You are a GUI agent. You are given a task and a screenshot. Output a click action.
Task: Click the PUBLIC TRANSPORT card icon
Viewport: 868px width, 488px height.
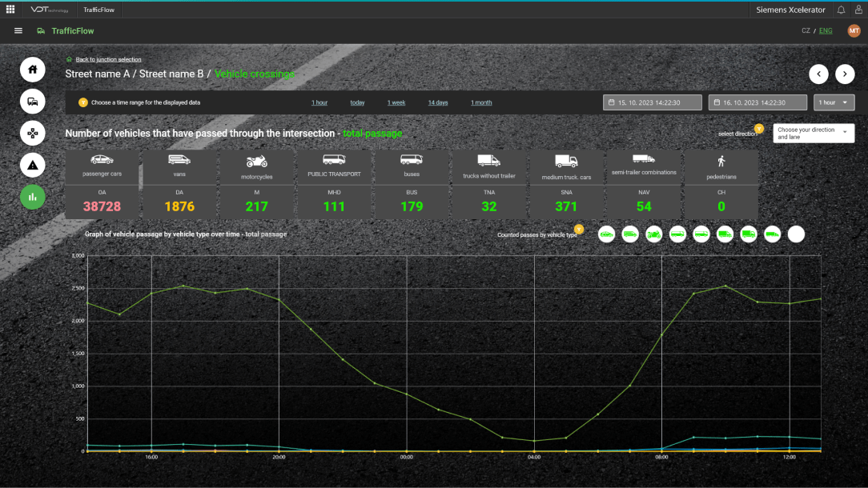click(335, 160)
